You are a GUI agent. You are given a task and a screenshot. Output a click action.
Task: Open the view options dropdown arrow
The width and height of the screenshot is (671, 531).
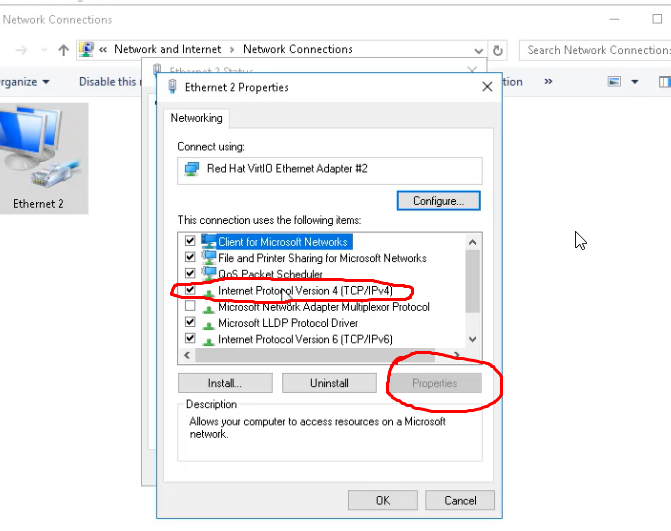point(635,82)
